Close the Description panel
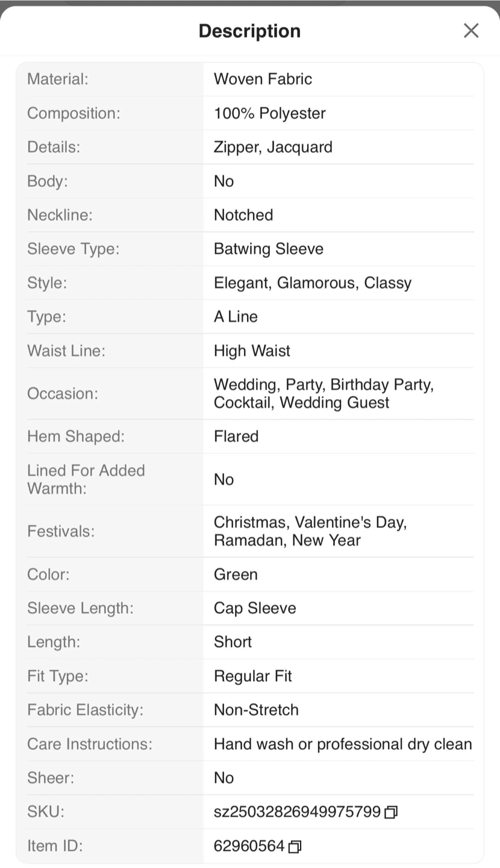 pyautogui.click(x=471, y=31)
